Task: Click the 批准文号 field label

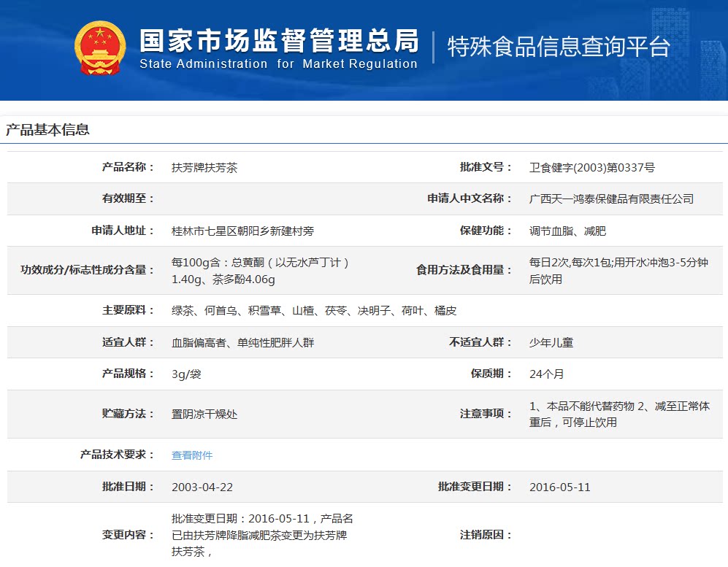Action: 486,167
